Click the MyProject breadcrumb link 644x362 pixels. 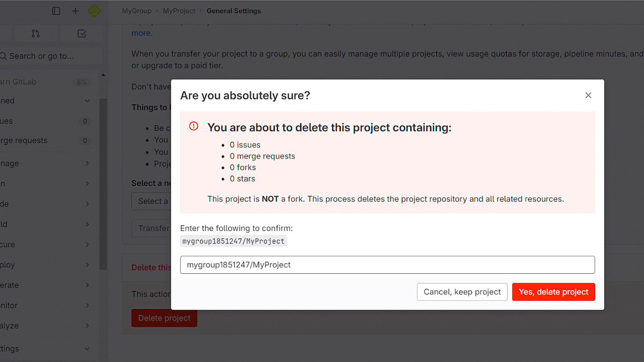point(179,11)
